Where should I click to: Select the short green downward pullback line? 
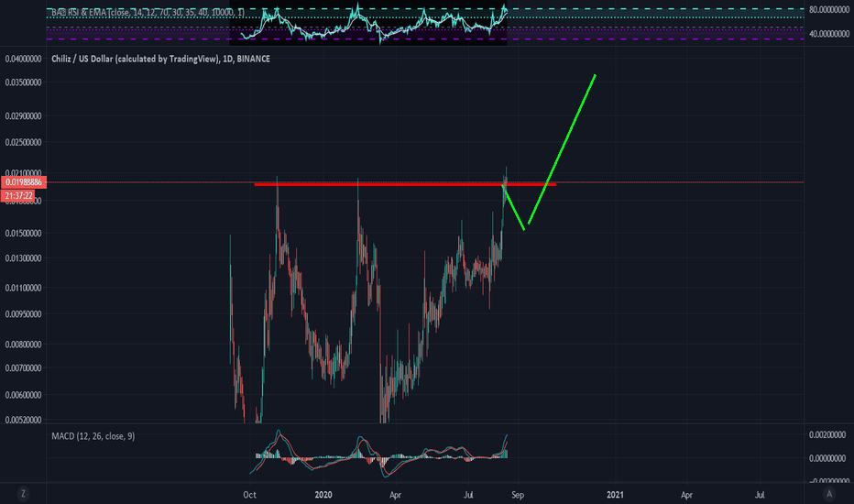tap(513, 208)
